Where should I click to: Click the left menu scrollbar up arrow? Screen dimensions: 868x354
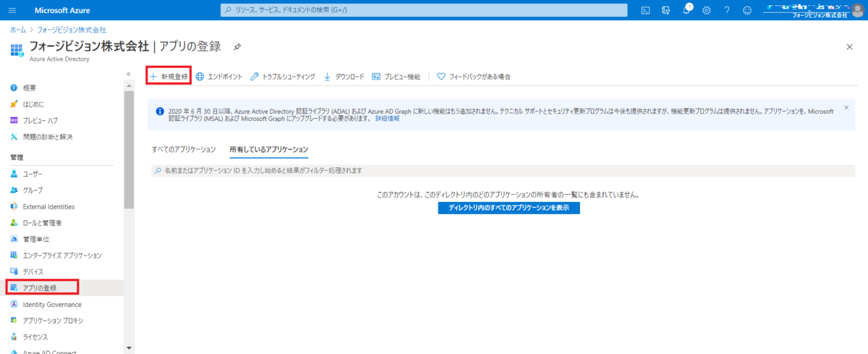129,85
